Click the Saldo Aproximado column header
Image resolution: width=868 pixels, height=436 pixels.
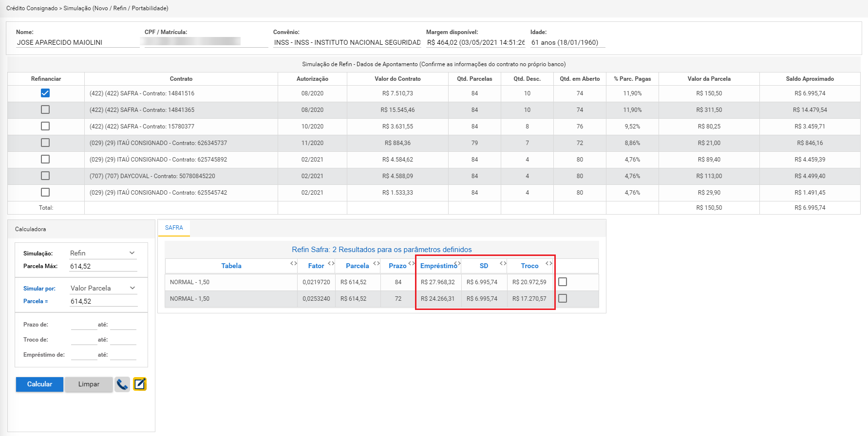click(x=810, y=79)
